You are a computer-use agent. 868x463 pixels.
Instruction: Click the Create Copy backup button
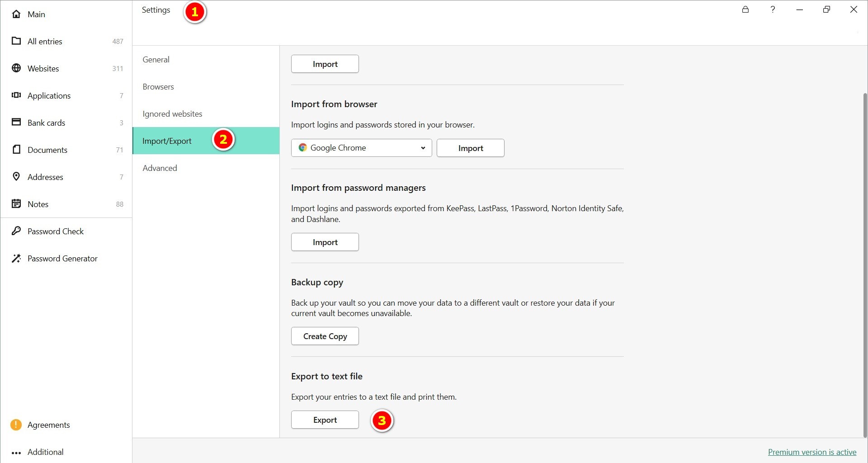point(325,336)
